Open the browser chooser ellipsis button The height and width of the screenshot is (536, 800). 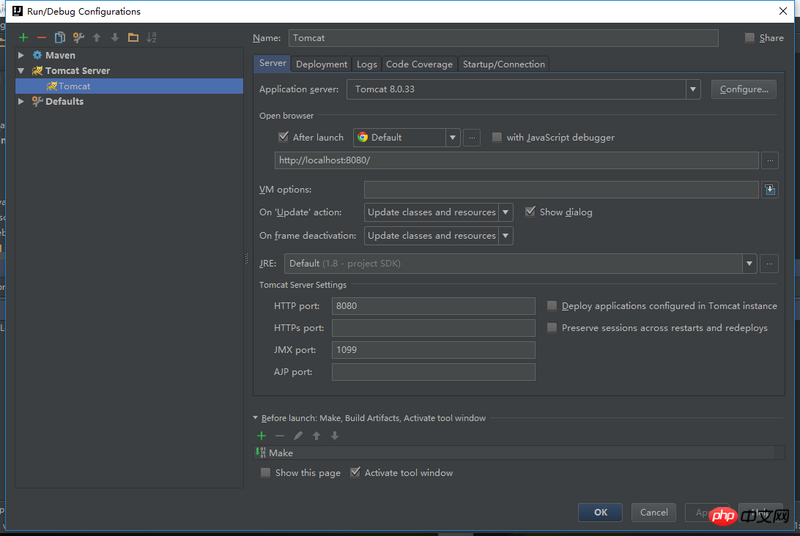tap(472, 138)
